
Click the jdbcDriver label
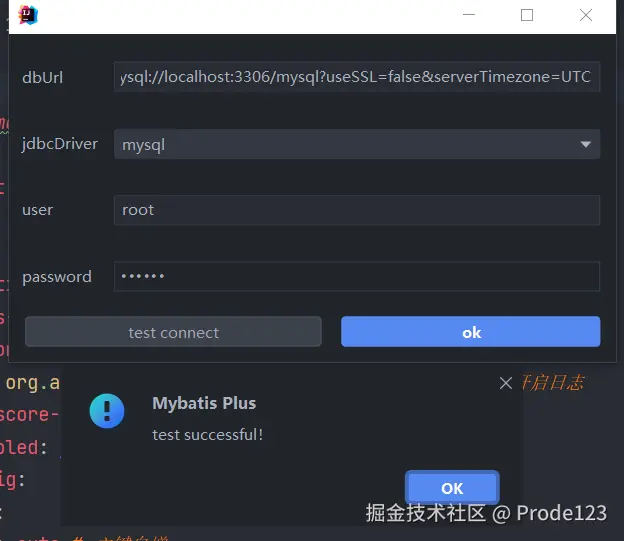[x=60, y=144]
